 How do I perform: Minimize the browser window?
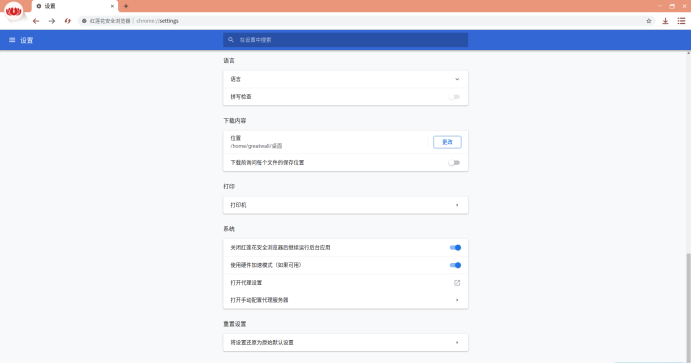pos(660,6)
